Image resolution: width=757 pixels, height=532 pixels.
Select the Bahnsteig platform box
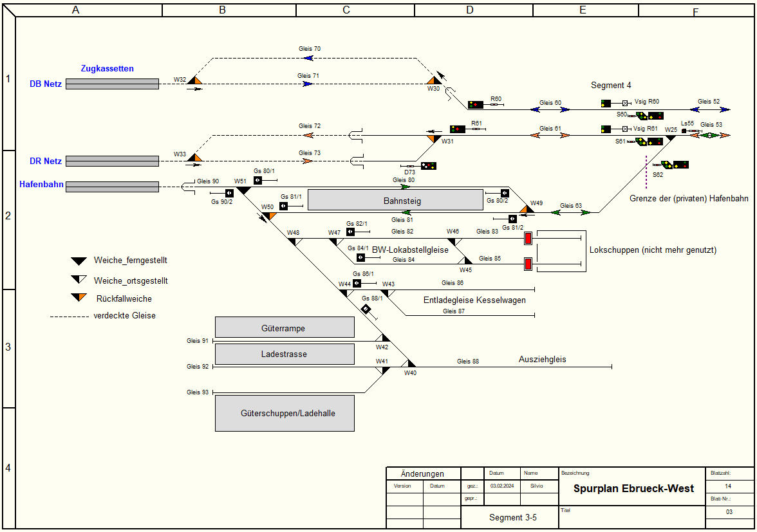click(x=395, y=200)
